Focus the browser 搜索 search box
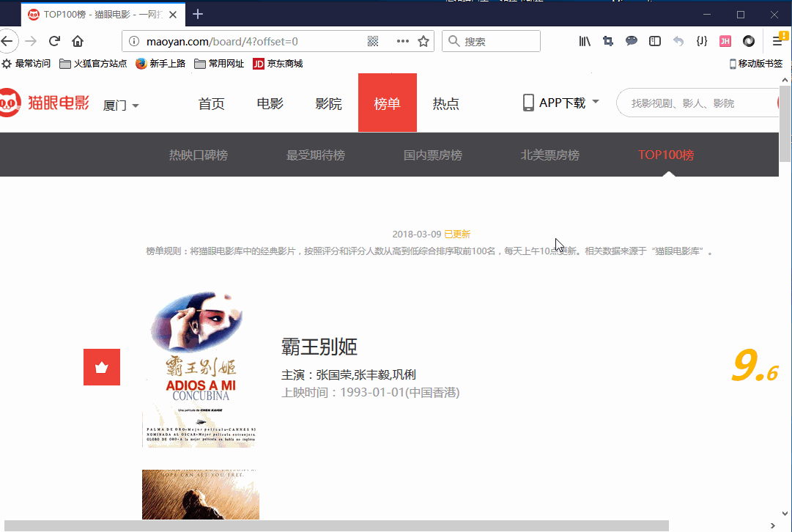This screenshot has width=792, height=532. tap(491, 42)
